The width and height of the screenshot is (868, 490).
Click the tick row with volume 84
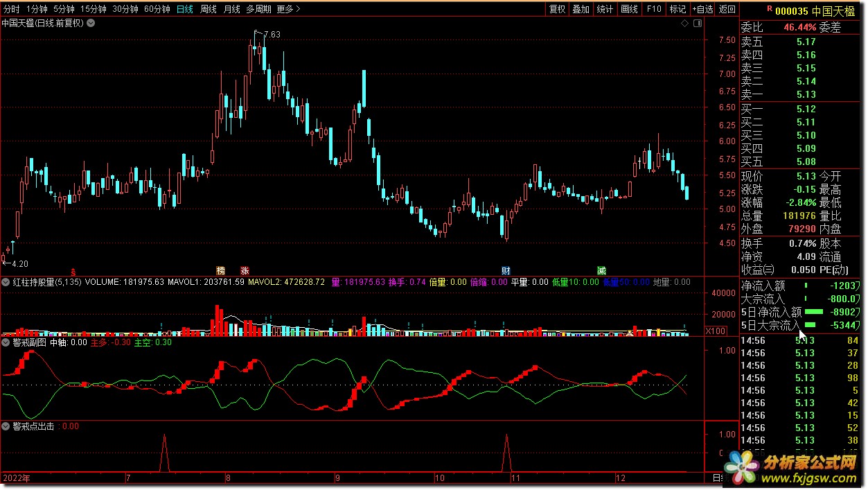tap(801, 340)
